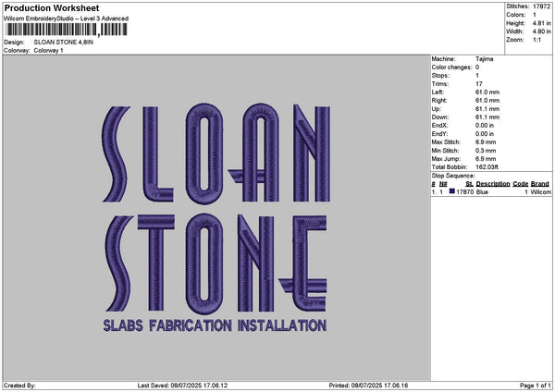Select the 'Up:' value 61.1 mm
This screenshot has width=555, height=392.
[487, 109]
